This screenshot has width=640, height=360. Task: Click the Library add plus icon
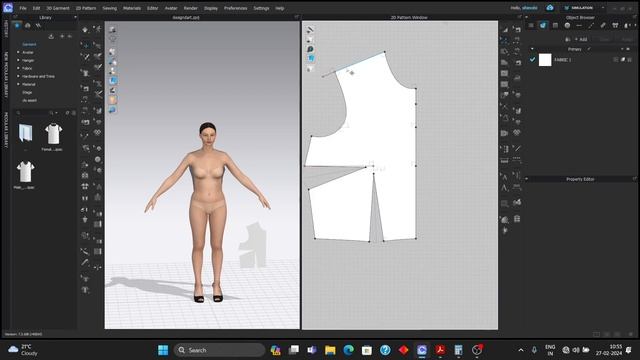pos(62,36)
